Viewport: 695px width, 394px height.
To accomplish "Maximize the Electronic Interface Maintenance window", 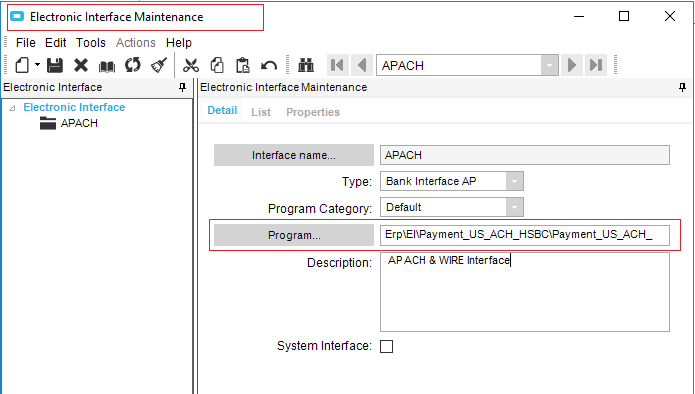I will coord(624,16).
